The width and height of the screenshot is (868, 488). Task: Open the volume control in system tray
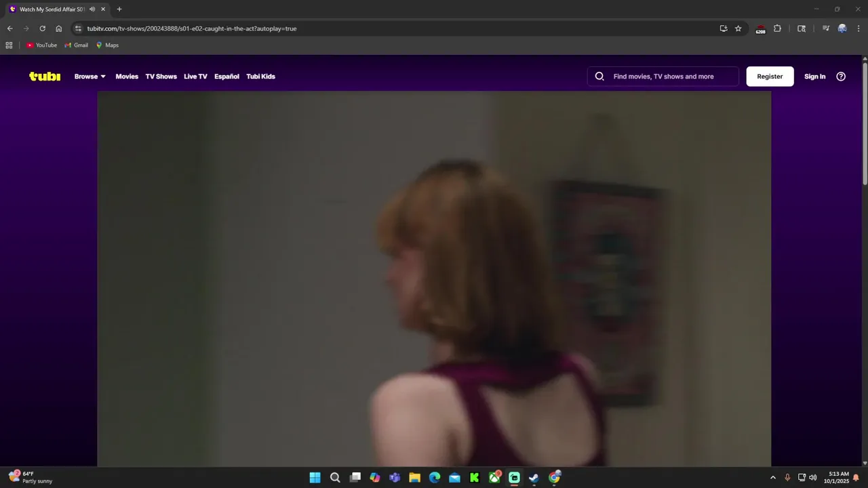point(813,478)
